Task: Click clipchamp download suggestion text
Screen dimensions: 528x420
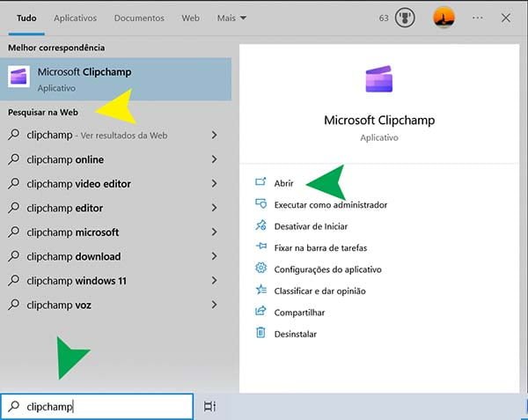Action: (x=74, y=256)
